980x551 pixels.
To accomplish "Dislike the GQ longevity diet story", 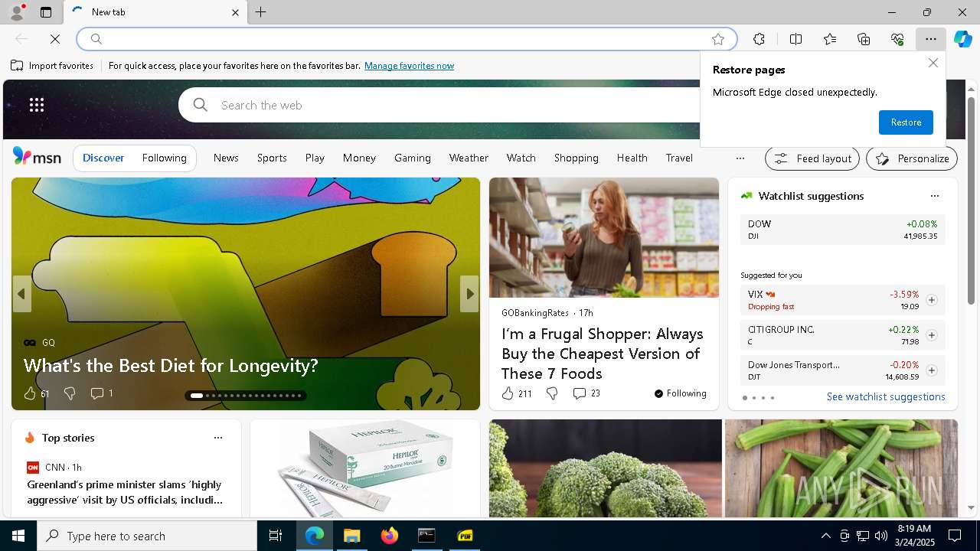I will tap(70, 393).
